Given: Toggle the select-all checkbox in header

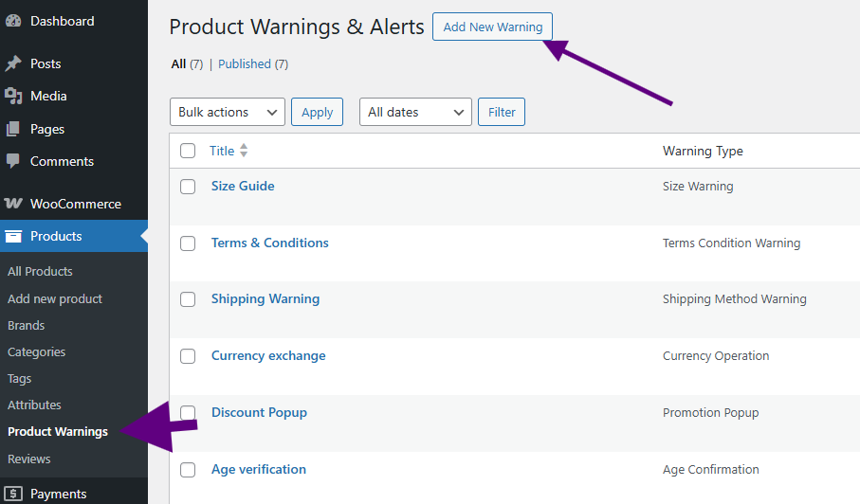Looking at the screenshot, I should [188, 151].
